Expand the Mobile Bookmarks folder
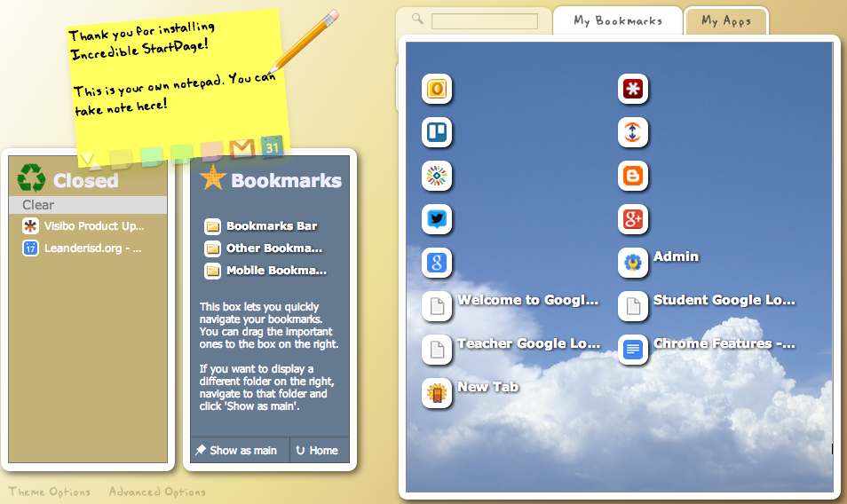 pyautogui.click(x=265, y=271)
